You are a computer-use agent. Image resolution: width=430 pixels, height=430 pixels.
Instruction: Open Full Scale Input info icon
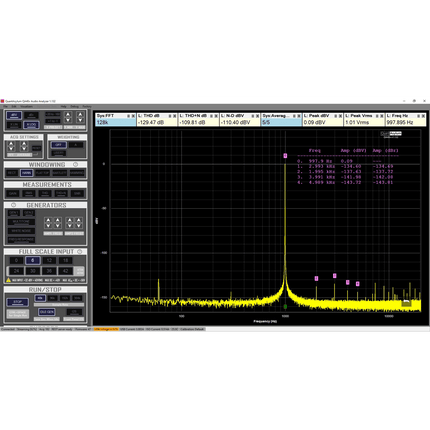[x=80, y=252]
